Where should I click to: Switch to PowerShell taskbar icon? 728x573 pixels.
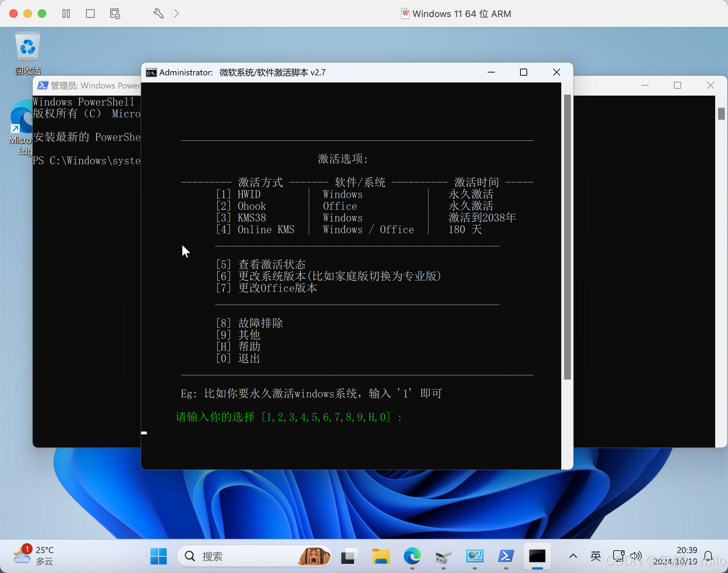tap(506, 556)
